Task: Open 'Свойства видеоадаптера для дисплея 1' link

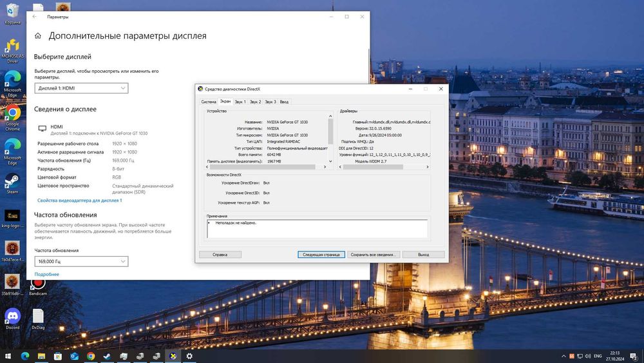Action: (x=79, y=201)
